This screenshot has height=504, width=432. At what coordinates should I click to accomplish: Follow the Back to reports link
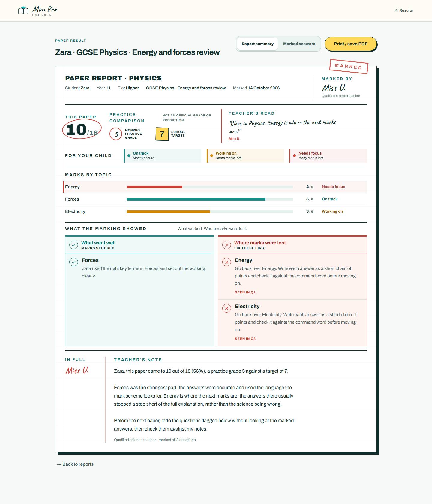coord(75,464)
